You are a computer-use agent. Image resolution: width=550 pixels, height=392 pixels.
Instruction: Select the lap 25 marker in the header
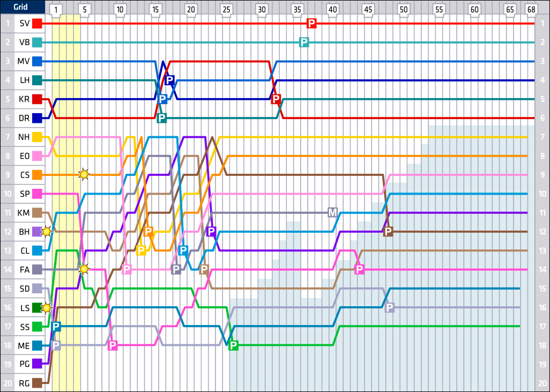(226, 10)
